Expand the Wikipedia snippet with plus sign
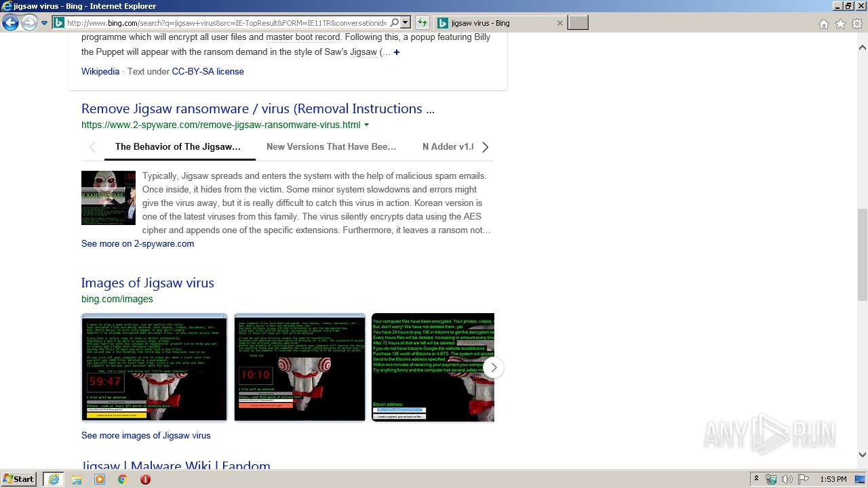 [x=397, y=52]
